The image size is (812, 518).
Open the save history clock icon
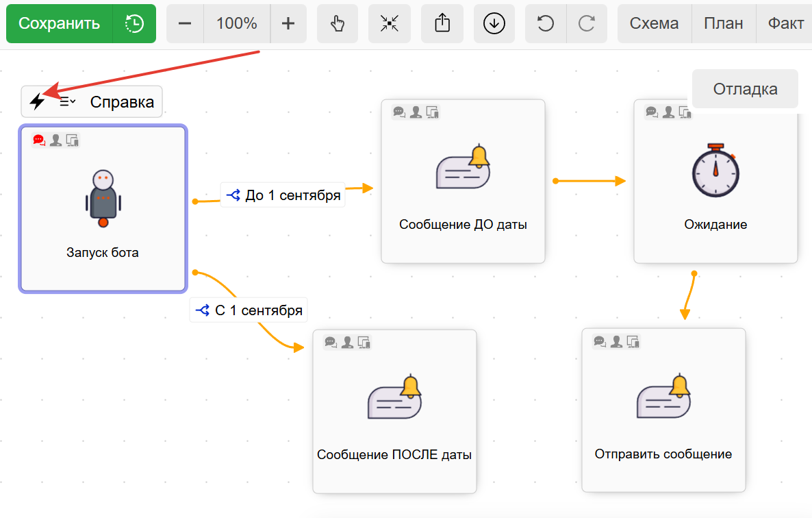tap(134, 23)
